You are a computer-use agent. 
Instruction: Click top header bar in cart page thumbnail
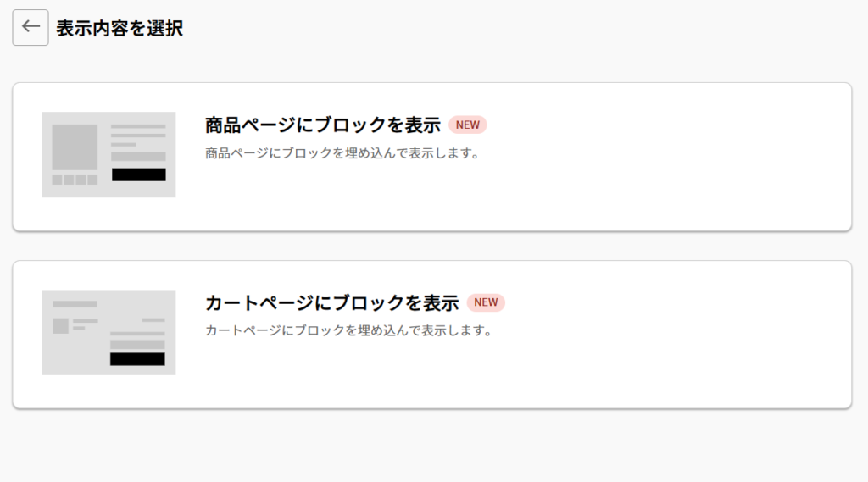click(75, 303)
